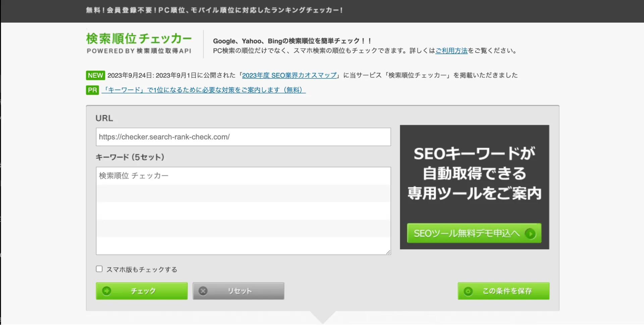The image size is (644, 325).
Task: Focus the キーワード textarea
Action: (243, 211)
